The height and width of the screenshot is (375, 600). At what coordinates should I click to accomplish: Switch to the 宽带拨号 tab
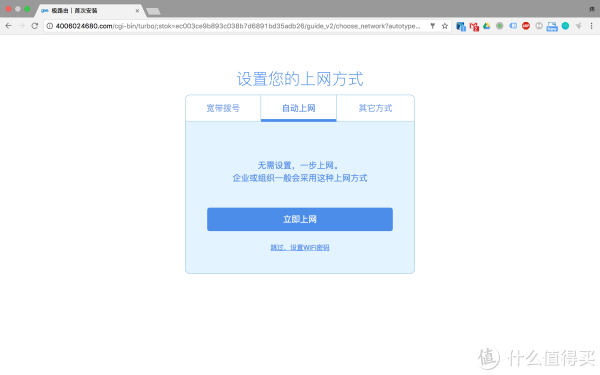click(x=223, y=108)
